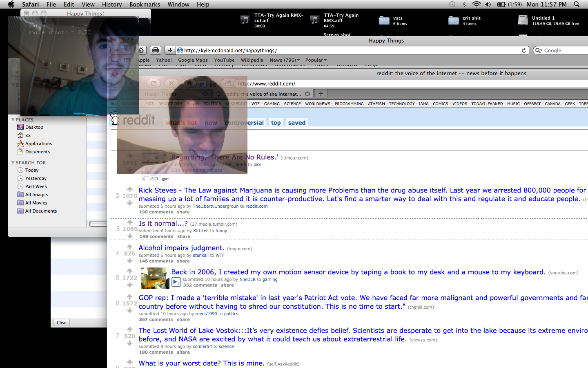
Task: Open thumbnail of the motion sensor post
Action: pos(155,278)
